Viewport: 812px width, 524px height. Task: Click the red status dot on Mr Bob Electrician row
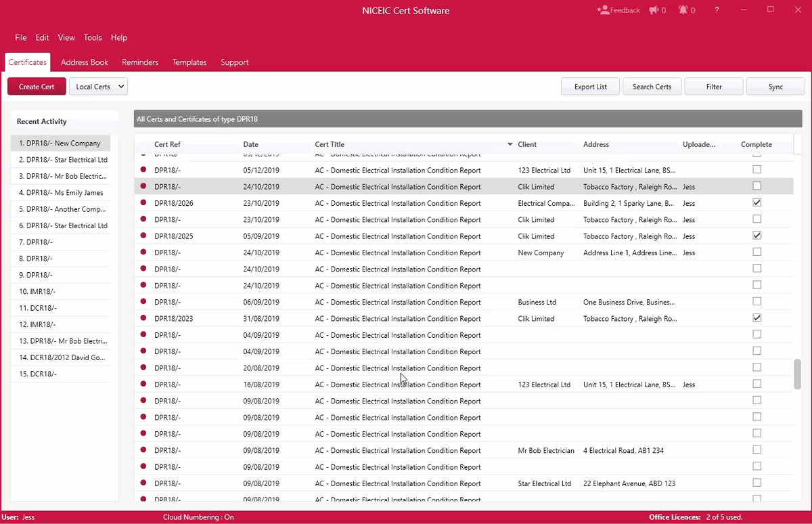[x=143, y=450]
